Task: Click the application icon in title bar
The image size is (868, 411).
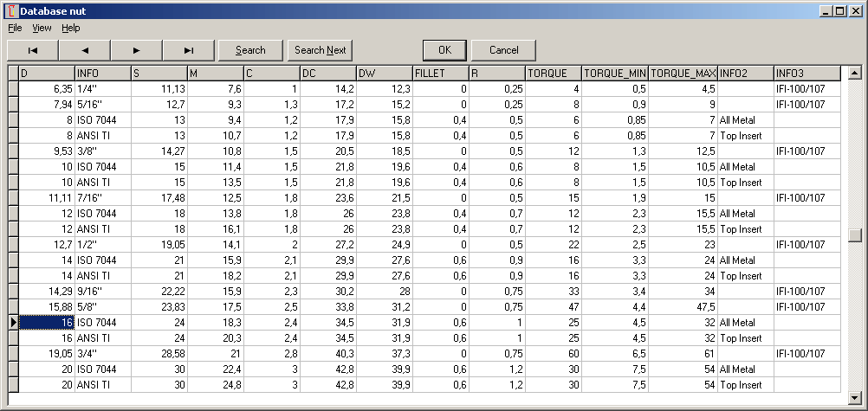Action: pos(11,10)
